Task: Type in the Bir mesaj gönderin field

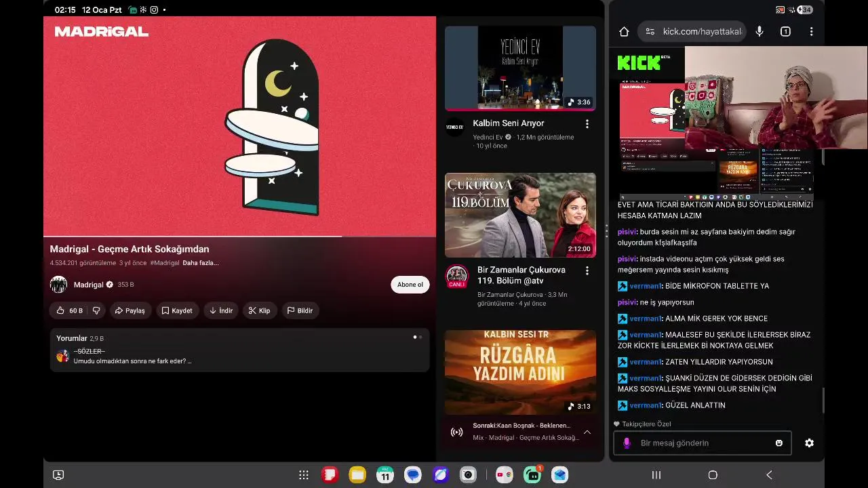Action: (x=702, y=443)
